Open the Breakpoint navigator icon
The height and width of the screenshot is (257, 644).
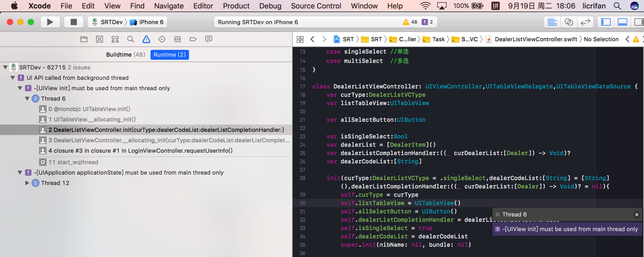(x=193, y=39)
